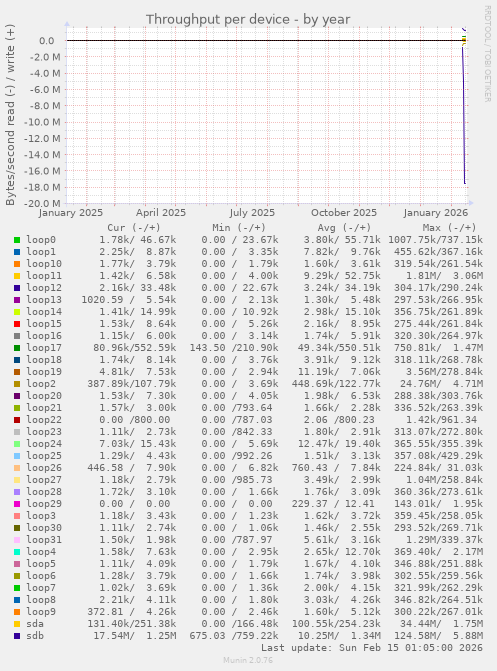Image resolution: width=497 pixels, height=671 pixels.
Task: Click the graph title 'Throughput per device - by year'
Action: click(x=248, y=19)
